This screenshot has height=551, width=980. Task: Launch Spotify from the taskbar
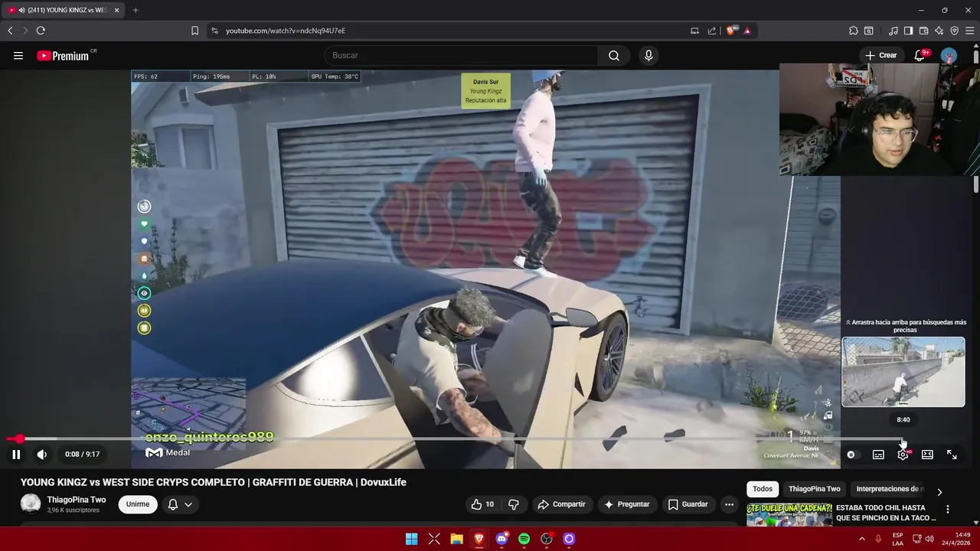[x=524, y=539]
